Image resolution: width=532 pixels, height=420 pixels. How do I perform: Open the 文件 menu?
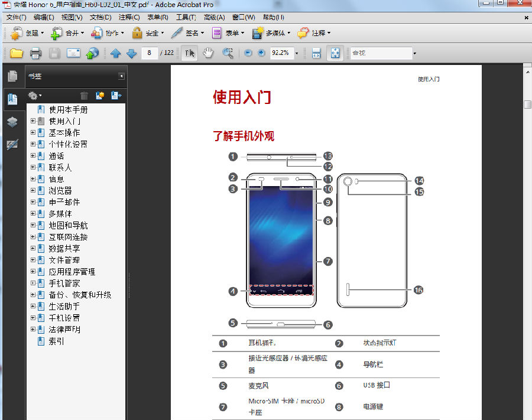point(15,17)
